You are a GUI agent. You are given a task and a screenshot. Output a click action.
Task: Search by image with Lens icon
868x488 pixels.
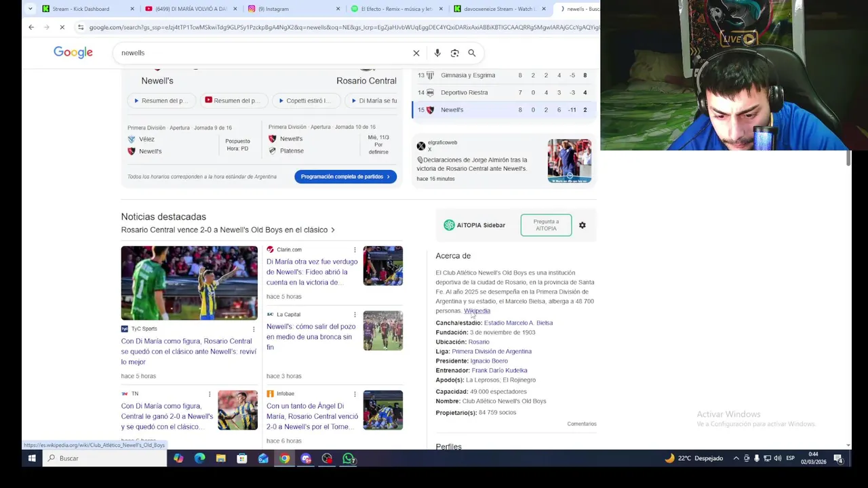455,53
